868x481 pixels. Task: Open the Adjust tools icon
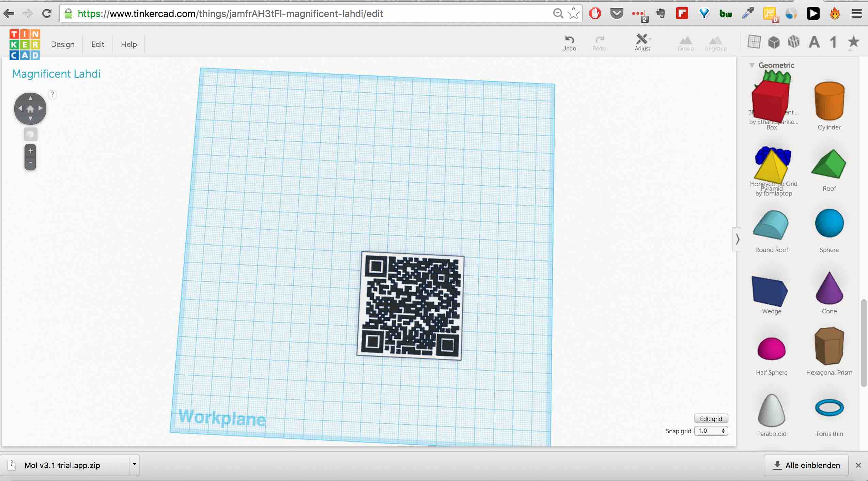click(642, 40)
